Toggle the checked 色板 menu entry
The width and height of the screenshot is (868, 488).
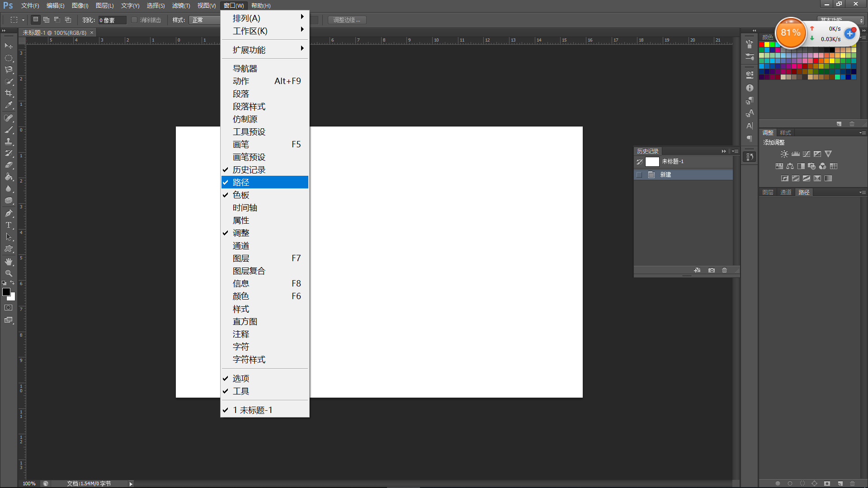[241, 195]
